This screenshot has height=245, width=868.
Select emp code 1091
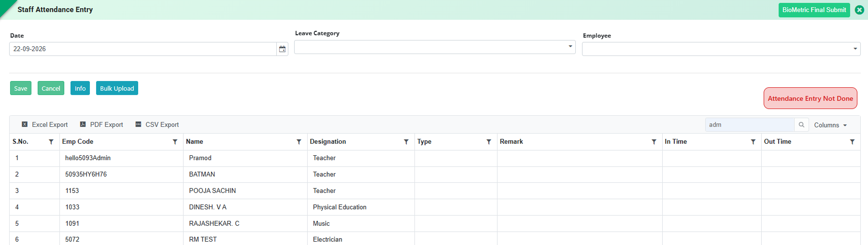[121, 224]
